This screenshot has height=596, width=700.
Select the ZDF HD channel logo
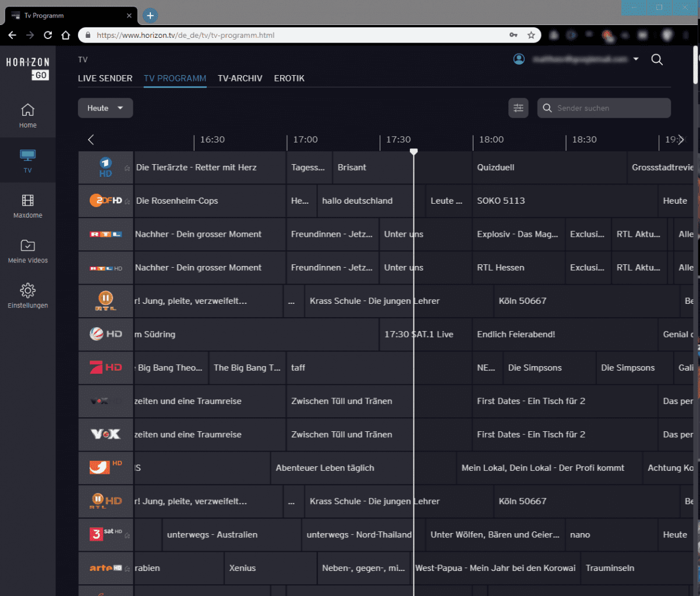point(106,201)
